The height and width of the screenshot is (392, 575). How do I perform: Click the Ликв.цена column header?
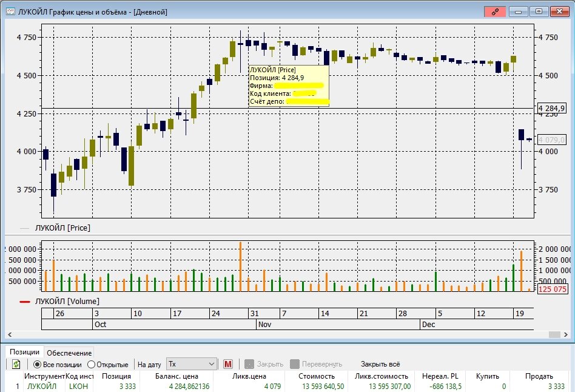coord(249,376)
